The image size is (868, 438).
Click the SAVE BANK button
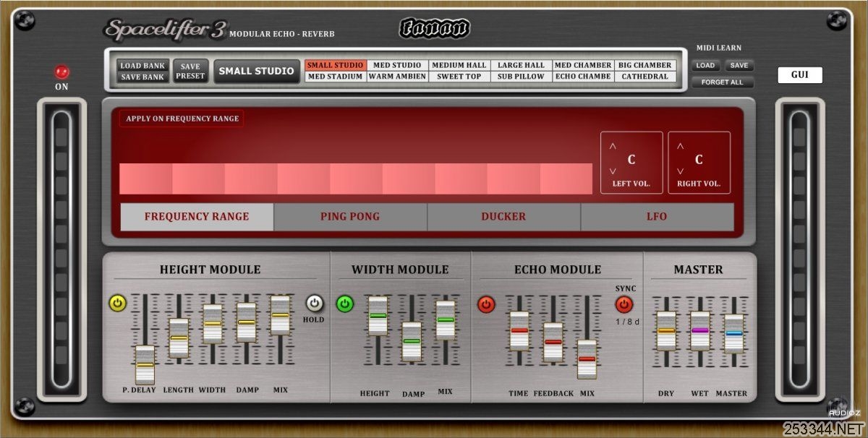tap(142, 77)
